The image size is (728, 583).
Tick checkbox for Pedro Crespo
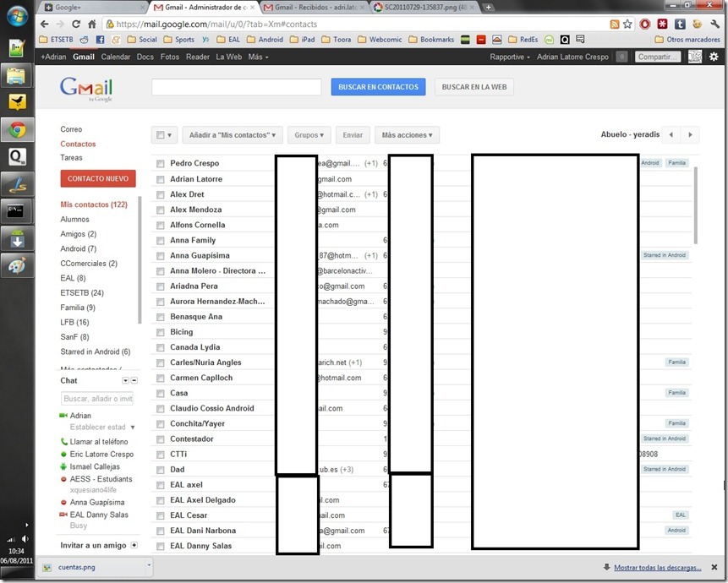(x=160, y=163)
